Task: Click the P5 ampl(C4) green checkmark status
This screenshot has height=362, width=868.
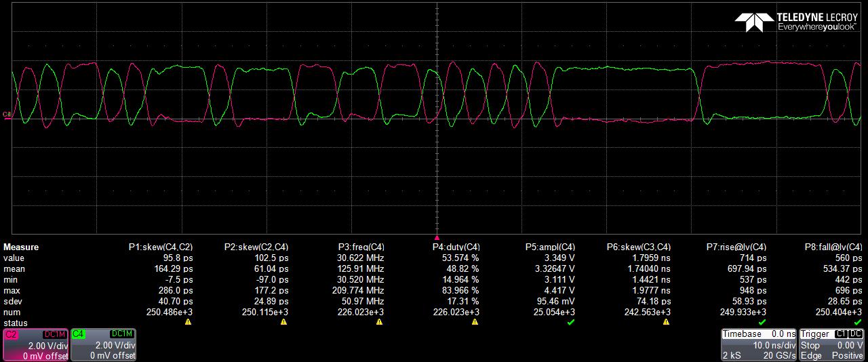Action: 570,322
